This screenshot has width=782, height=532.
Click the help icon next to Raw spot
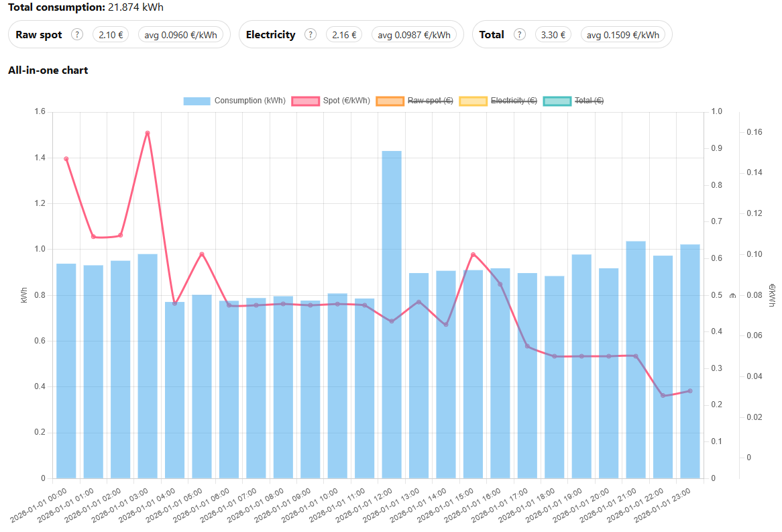point(77,35)
